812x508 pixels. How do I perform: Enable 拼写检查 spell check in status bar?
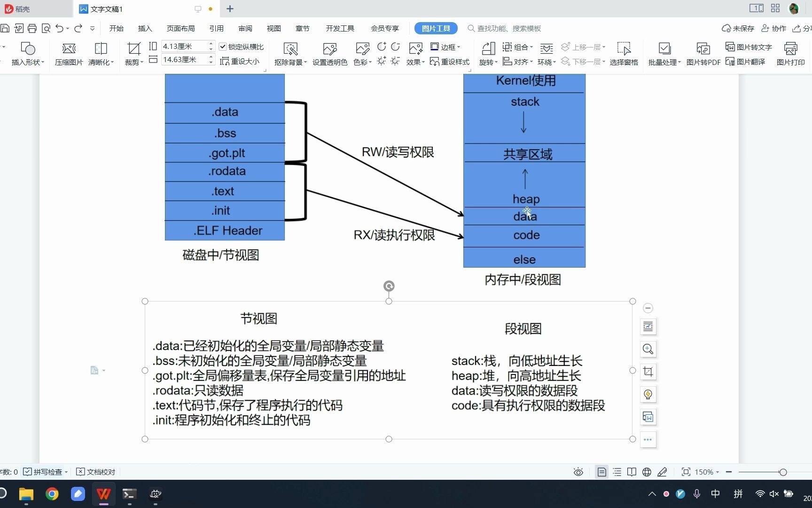pos(44,472)
